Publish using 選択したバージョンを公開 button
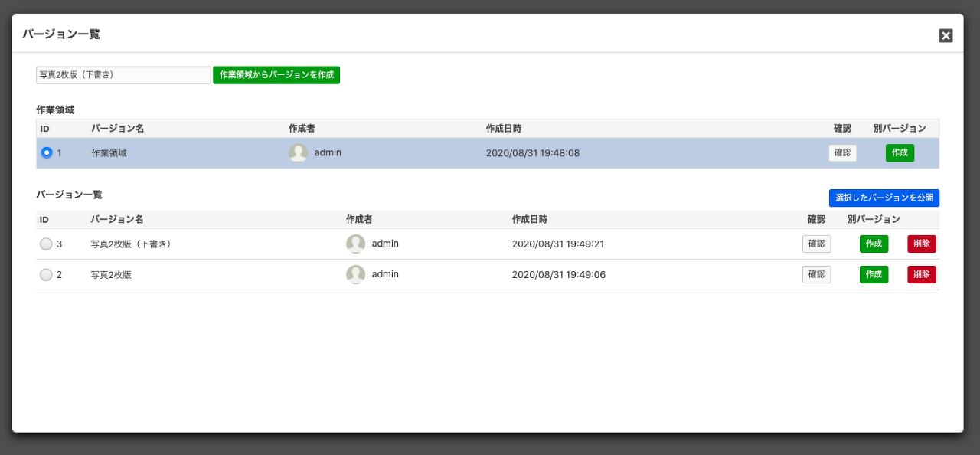Viewport: 980px width, 455px height. click(x=884, y=198)
